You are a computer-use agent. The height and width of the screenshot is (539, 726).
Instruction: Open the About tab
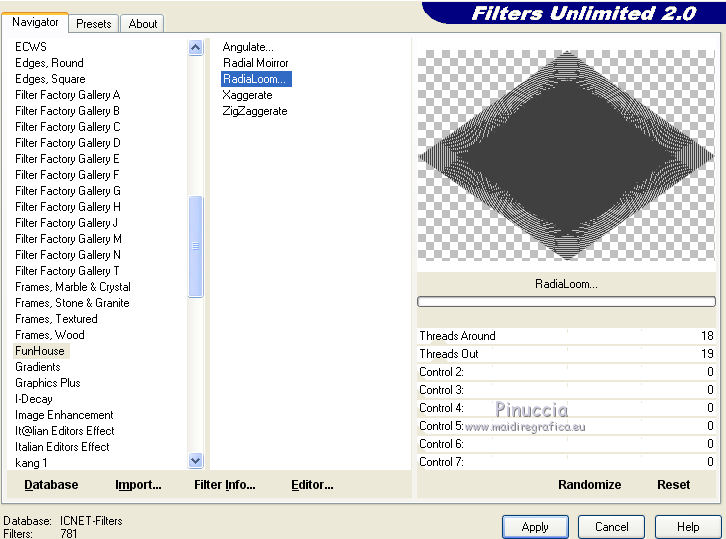click(143, 24)
